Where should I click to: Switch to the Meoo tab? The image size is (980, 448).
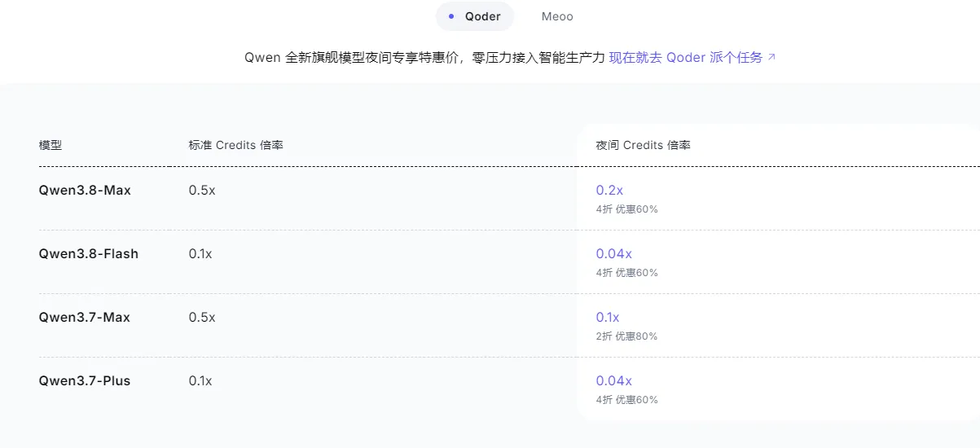pyautogui.click(x=557, y=16)
